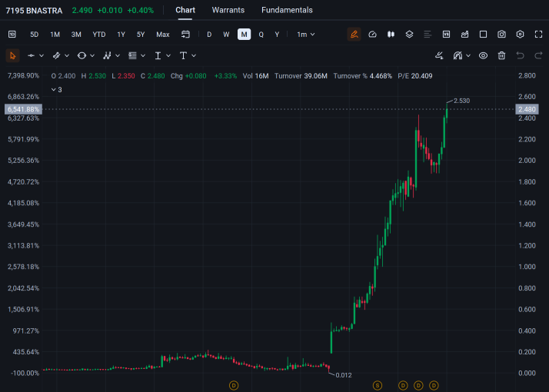549x392 pixels.
Task: Click the magnet snap tool icon
Action: (x=457, y=55)
